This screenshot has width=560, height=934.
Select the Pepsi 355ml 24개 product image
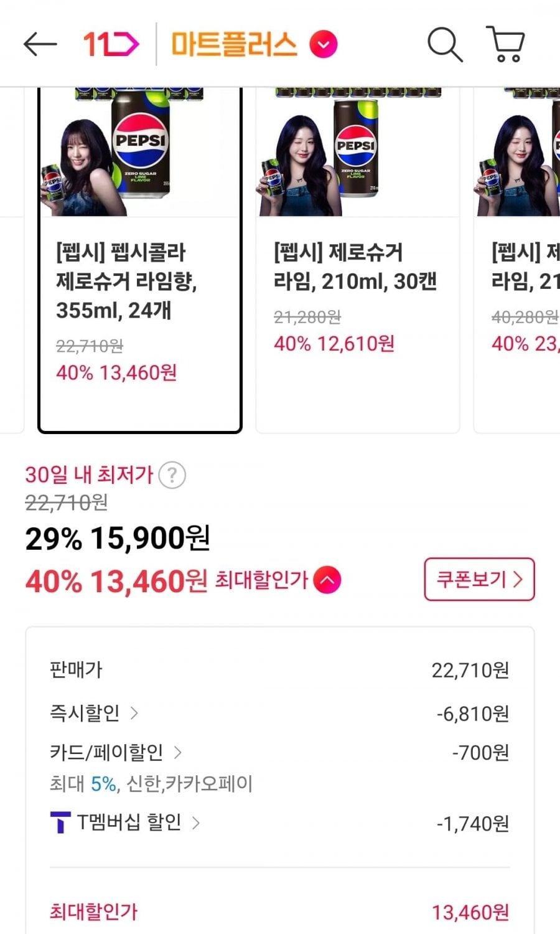pyautogui.click(x=139, y=153)
